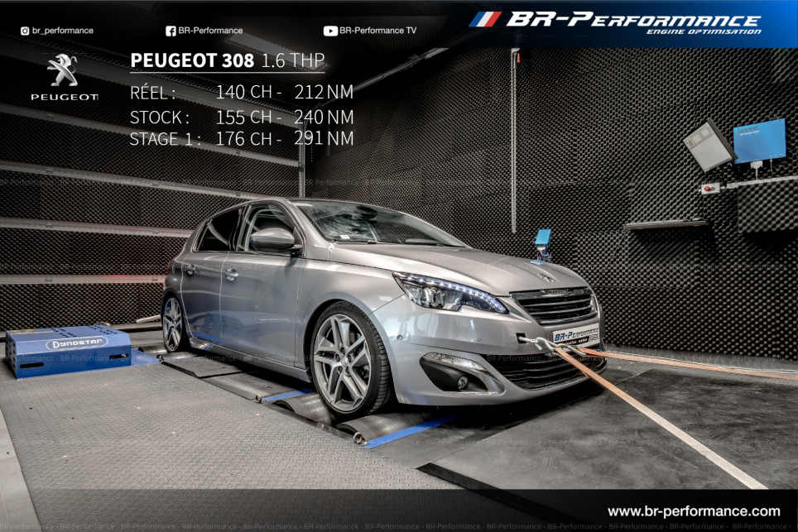The width and height of the screenshot is (798, 532).
Task: Open the BR-Performance TV channel text
Action: tap(378, 31)
